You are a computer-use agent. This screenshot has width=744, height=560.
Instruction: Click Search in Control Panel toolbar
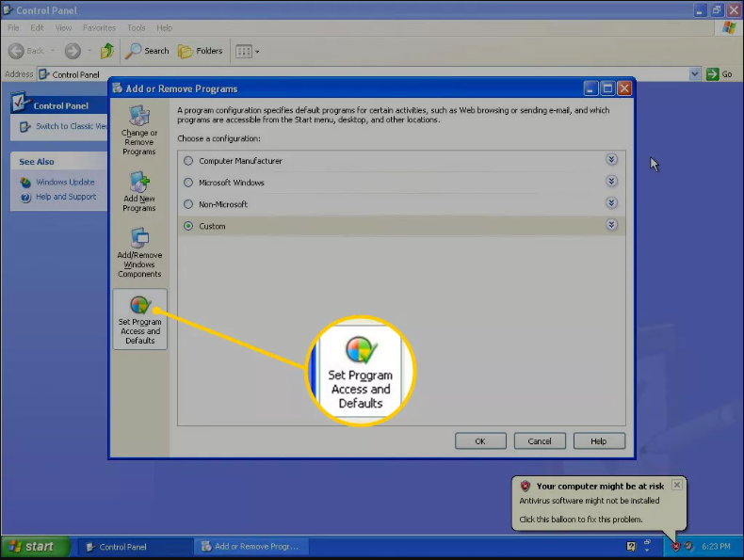[147, 51]
